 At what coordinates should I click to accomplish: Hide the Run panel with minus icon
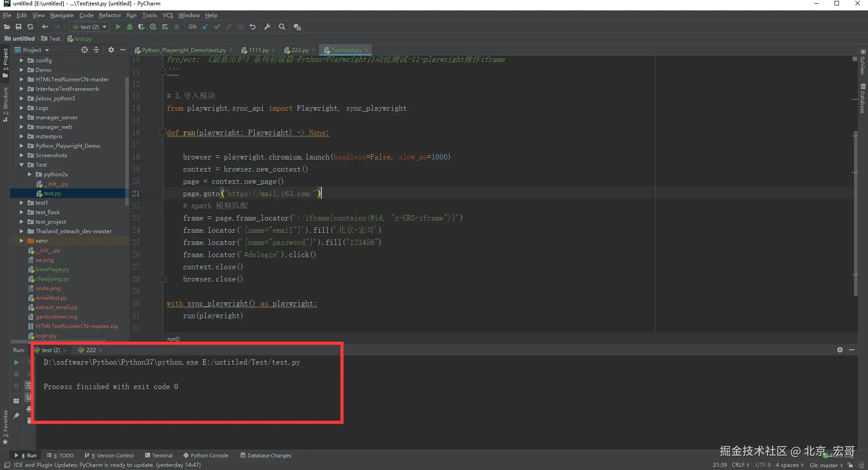[852, 350]
